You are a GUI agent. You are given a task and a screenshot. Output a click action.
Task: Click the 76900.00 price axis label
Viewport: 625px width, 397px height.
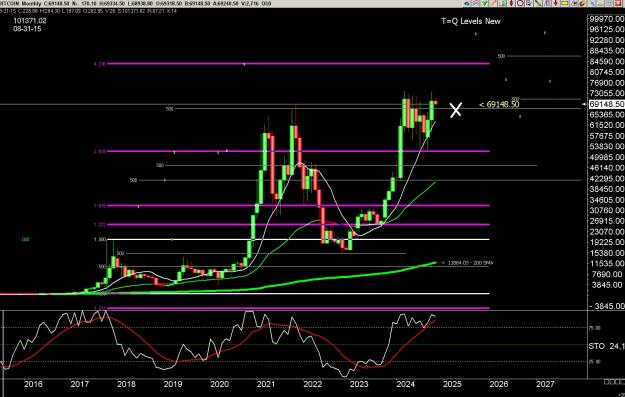click(x=607, y=83)
